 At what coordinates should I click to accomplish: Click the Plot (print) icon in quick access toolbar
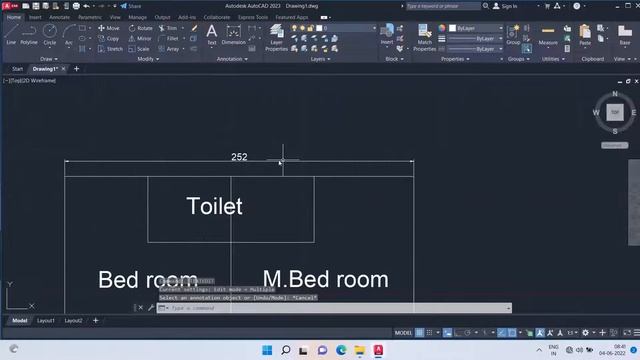76,6
